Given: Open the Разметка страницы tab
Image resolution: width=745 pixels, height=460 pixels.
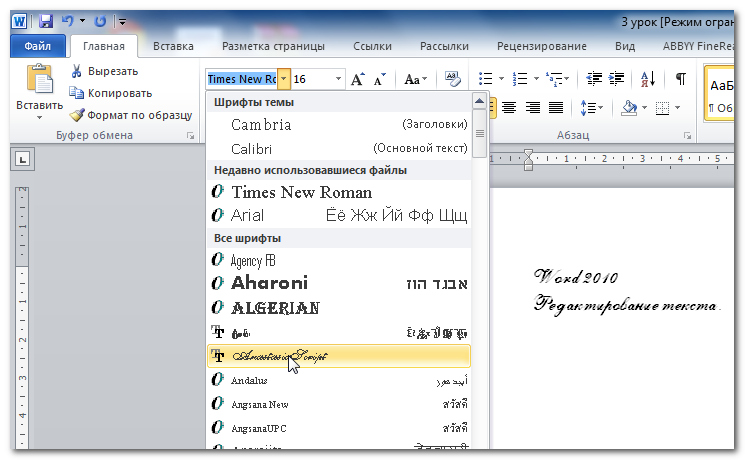Looking at the screenshot, I should (x=273, y=46).
